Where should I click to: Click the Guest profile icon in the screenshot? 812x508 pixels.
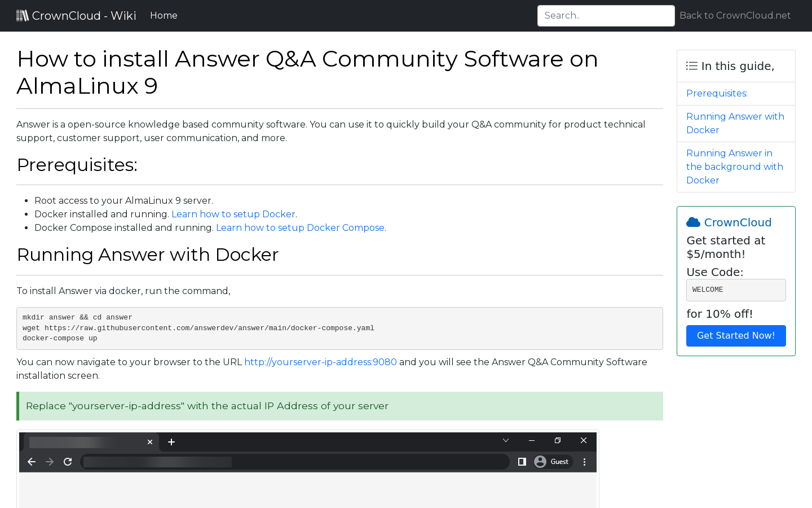pyautogui.click(x=541, y=461)
